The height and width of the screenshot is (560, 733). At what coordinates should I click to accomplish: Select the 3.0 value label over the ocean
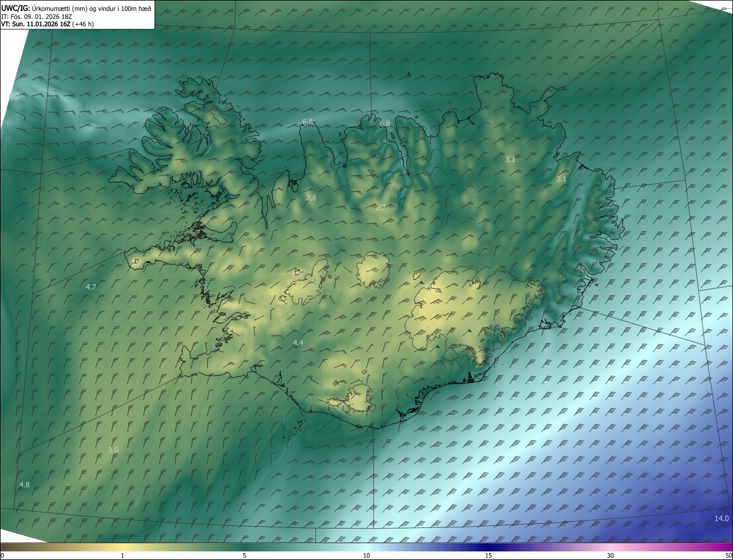(113, 450)
